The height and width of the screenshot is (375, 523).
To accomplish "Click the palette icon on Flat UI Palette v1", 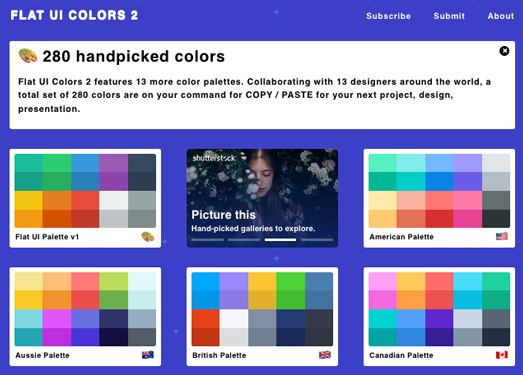I will [x=148, y=237].
